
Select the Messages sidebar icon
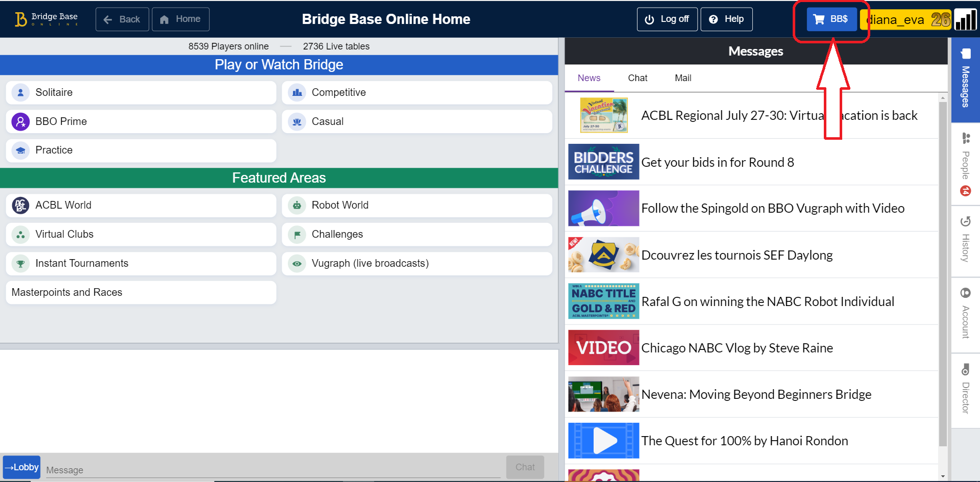click(x=965, y=54)
